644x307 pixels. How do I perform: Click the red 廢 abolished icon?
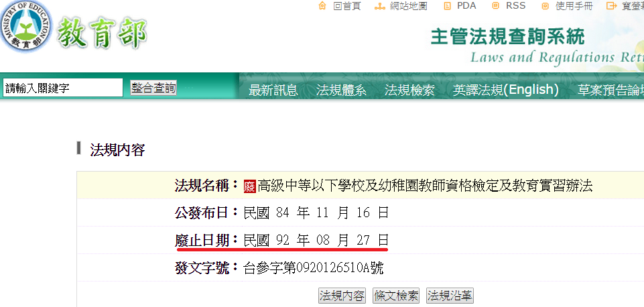point(250,186)
